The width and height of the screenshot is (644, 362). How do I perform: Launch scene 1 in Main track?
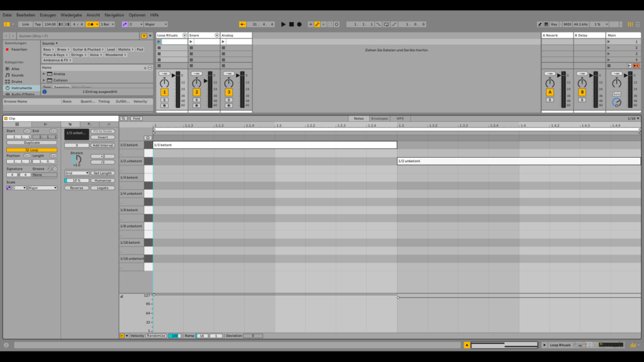click(x=609, y=41)
